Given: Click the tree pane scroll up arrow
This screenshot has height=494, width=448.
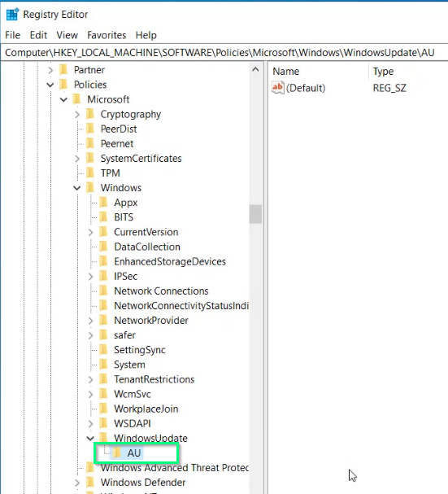Looking at the screenshot, I should [255, 70].
